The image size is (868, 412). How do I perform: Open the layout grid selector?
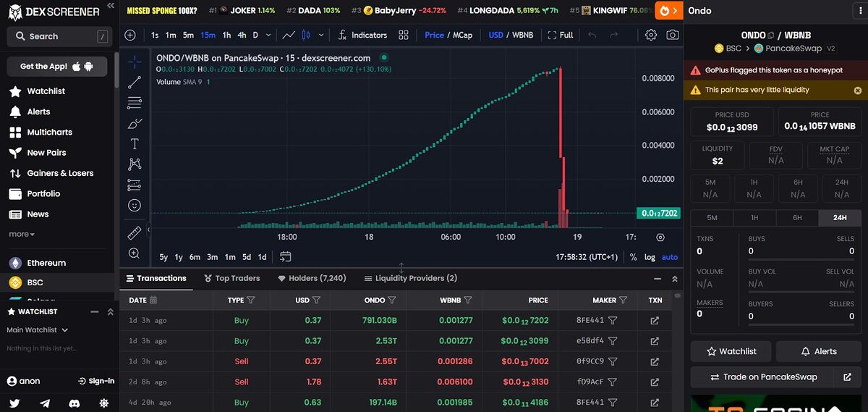click(404, 35)
